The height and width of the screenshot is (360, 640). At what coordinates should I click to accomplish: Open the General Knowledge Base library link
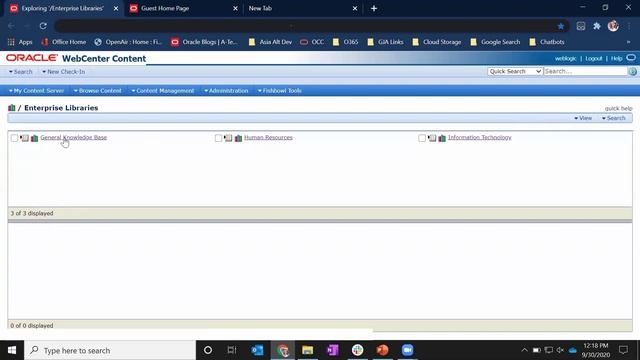click(73, 138)
